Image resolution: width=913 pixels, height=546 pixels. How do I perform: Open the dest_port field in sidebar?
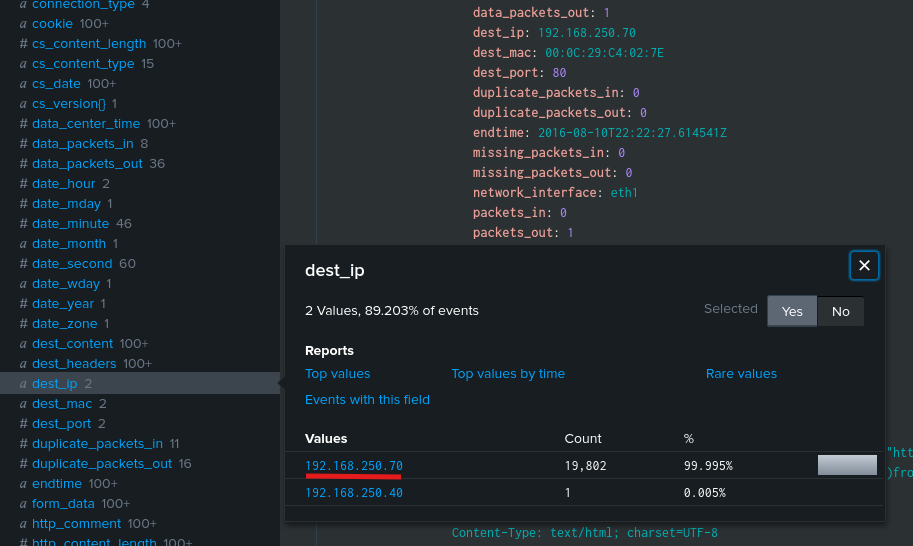pos(62,424)
